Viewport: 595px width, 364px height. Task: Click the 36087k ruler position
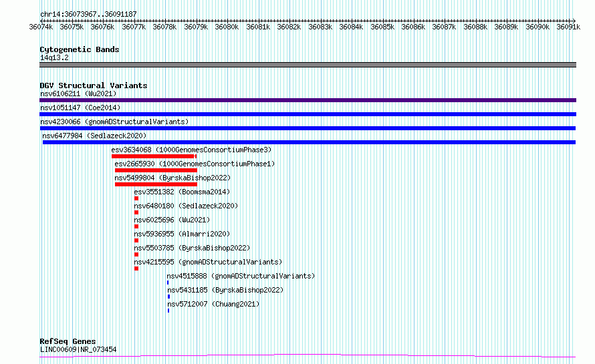[x=445, y=27]
